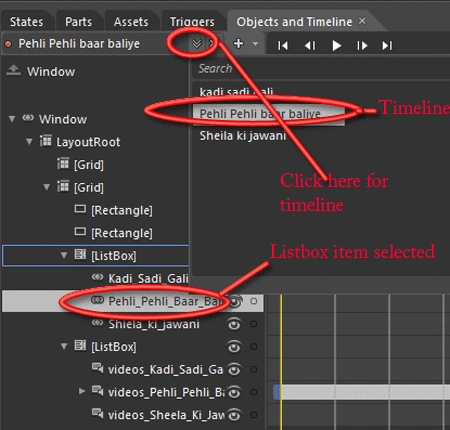
Task: Toggle visibility of second [ListBox]
Action: [x=234, y=347]
